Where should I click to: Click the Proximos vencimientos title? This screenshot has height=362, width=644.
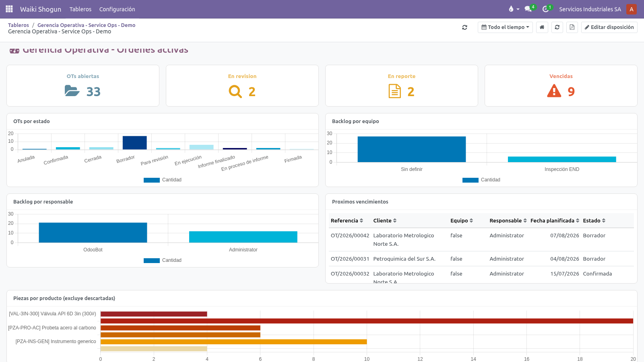[x=360, y=202]
